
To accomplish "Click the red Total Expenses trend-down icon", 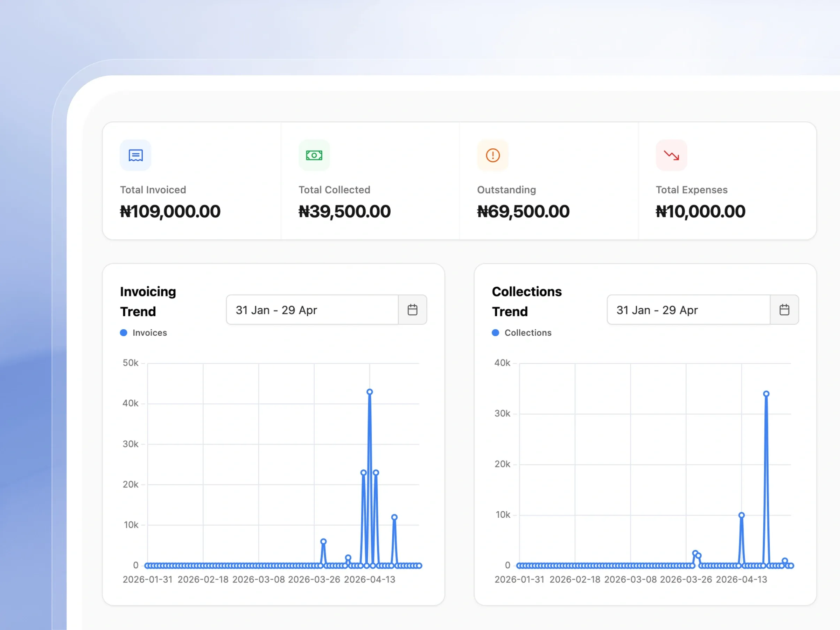I will tap(671, 155).
